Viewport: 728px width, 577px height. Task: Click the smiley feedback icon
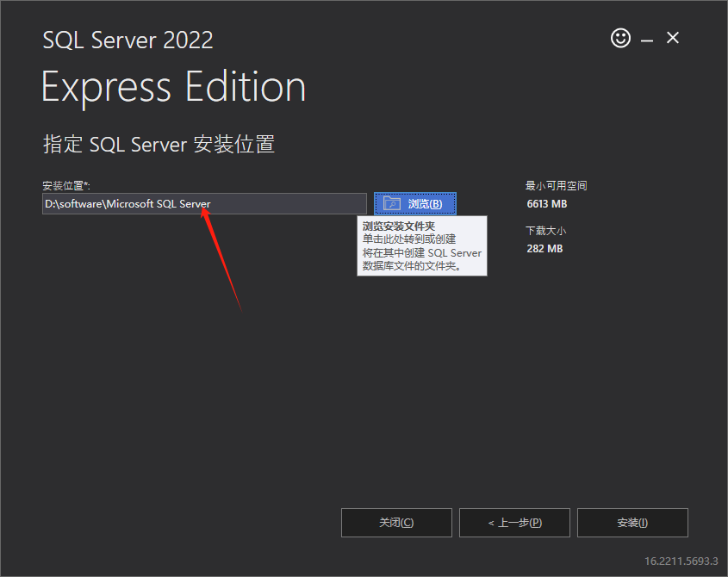coord(620,38)
